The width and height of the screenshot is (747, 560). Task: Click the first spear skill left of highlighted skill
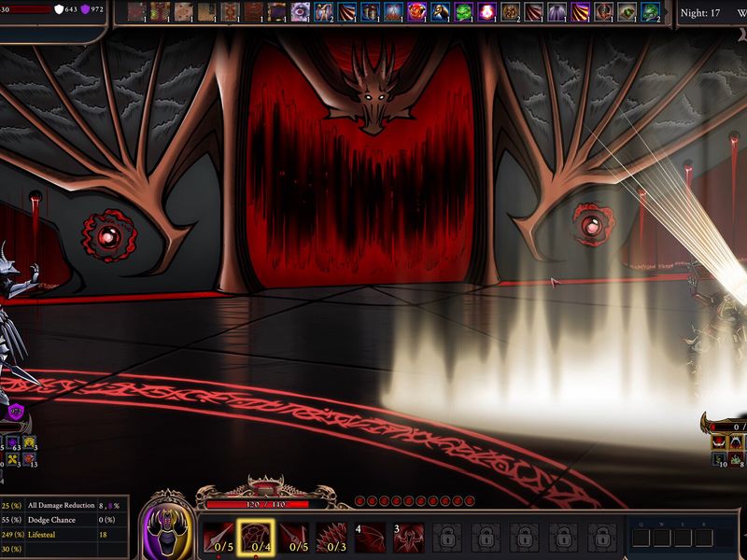pyautogui.click(x=218, y=538)
